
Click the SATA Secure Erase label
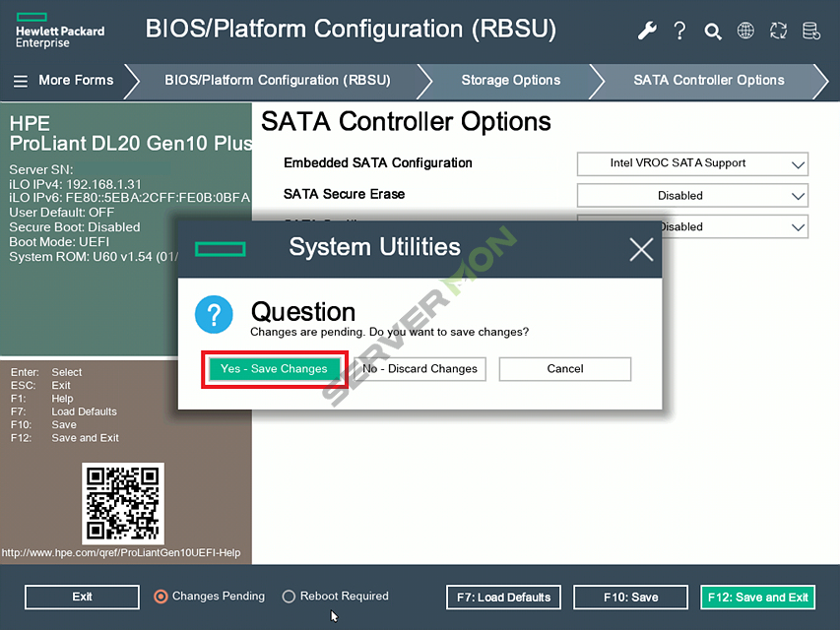pyautogui.click(x=344, y=194)
